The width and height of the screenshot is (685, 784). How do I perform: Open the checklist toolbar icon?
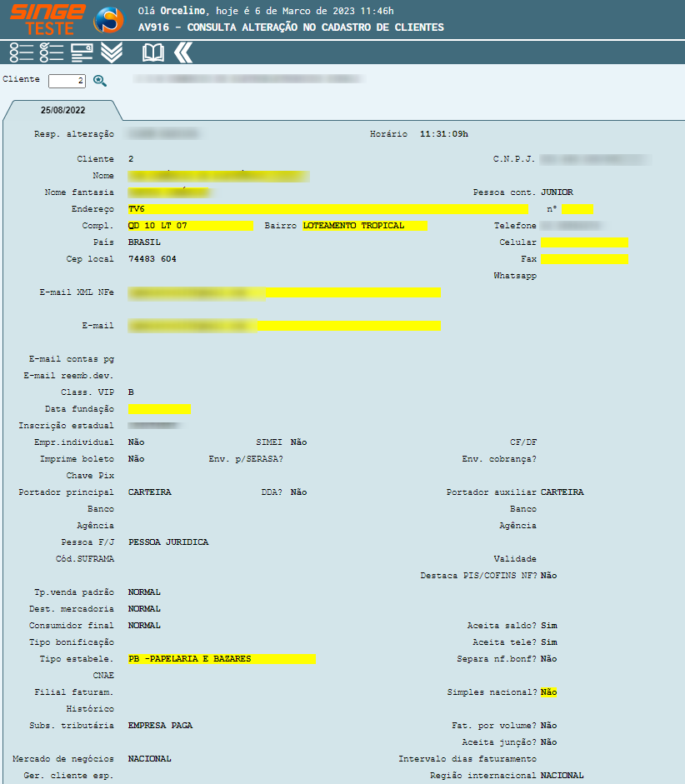pos(52,52)
